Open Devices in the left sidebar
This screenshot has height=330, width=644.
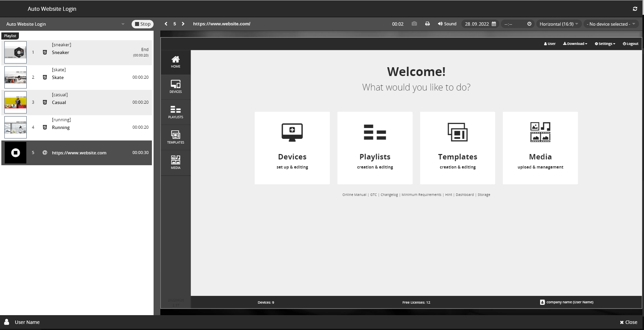(176, 87)
